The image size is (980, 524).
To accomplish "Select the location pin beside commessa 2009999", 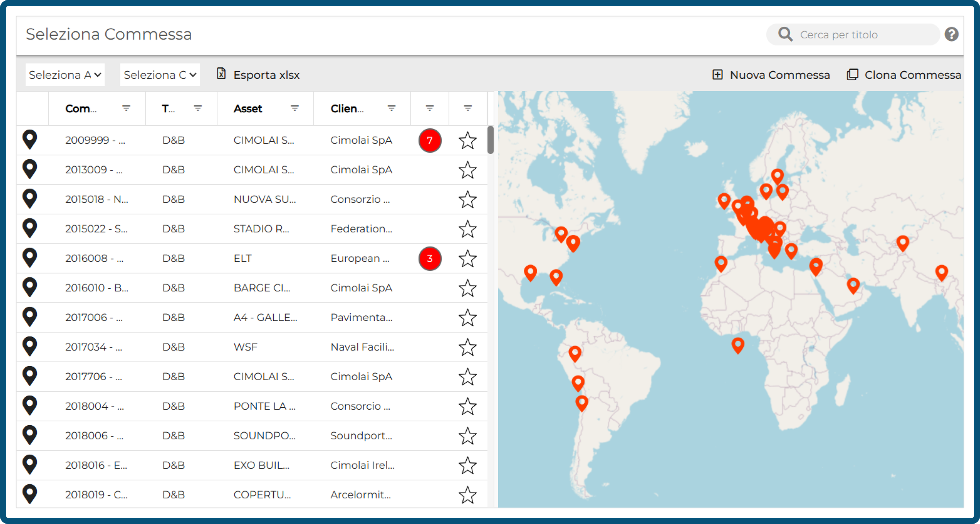I will [x=30, y=140].
